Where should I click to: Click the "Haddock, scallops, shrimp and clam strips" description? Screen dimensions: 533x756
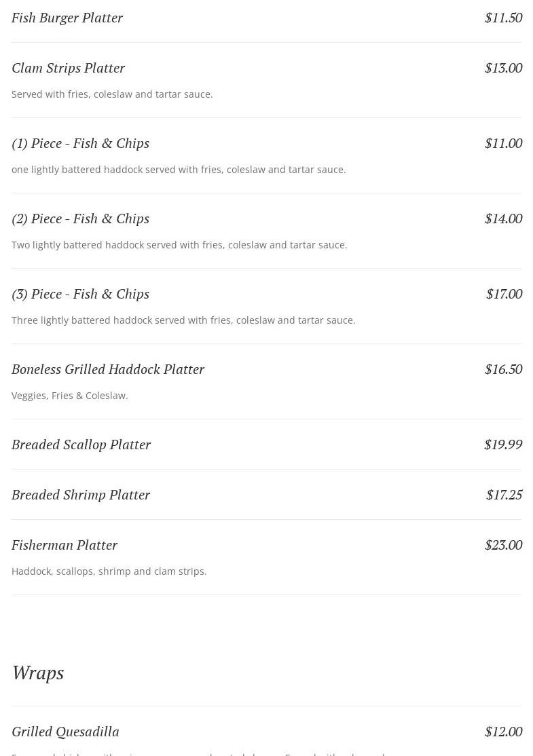click(109, 571)
